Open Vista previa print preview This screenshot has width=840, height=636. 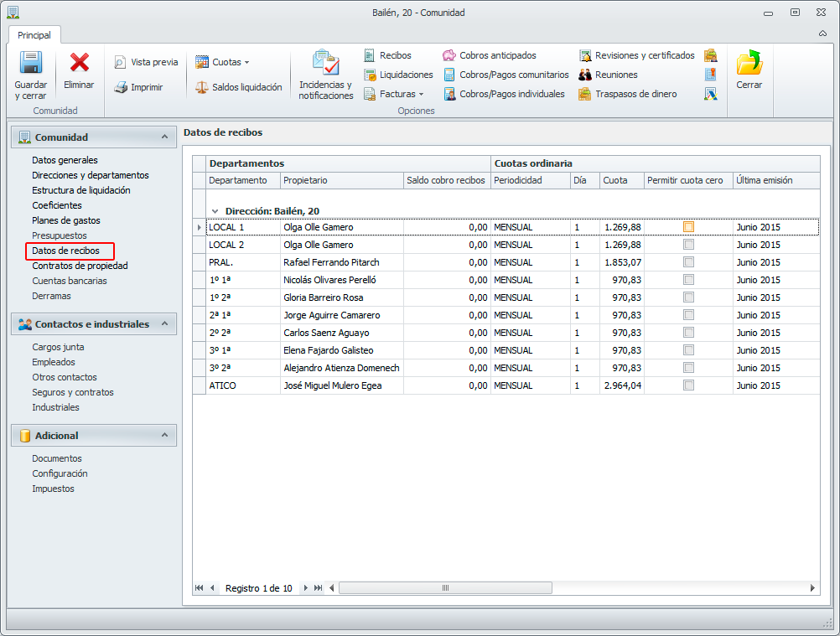pos(146,62)
